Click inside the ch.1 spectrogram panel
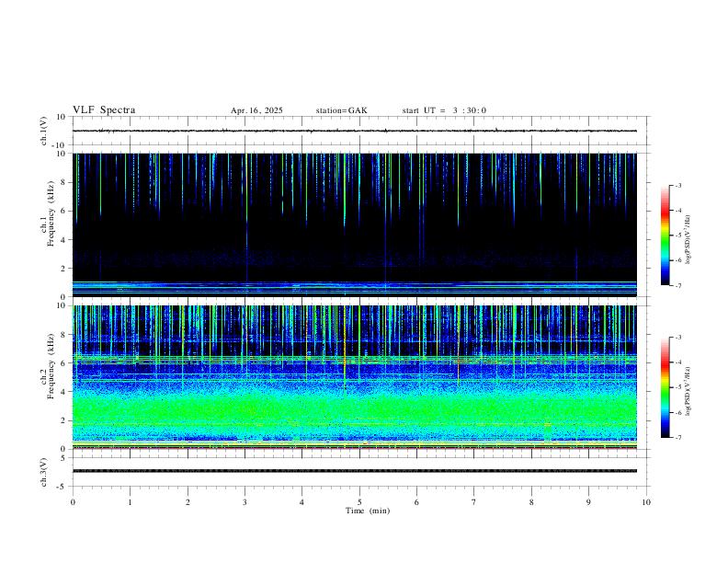Screen dimensions: 728x563 [x=355, y=224]
